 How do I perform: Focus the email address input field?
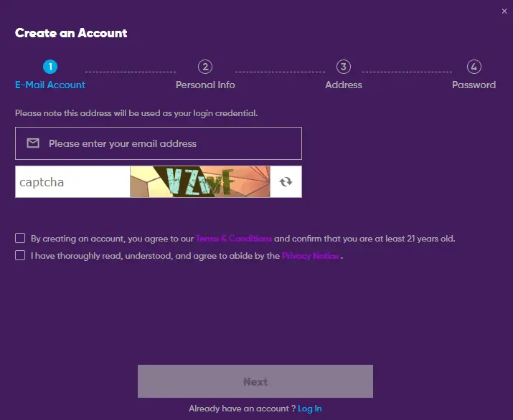159,143
